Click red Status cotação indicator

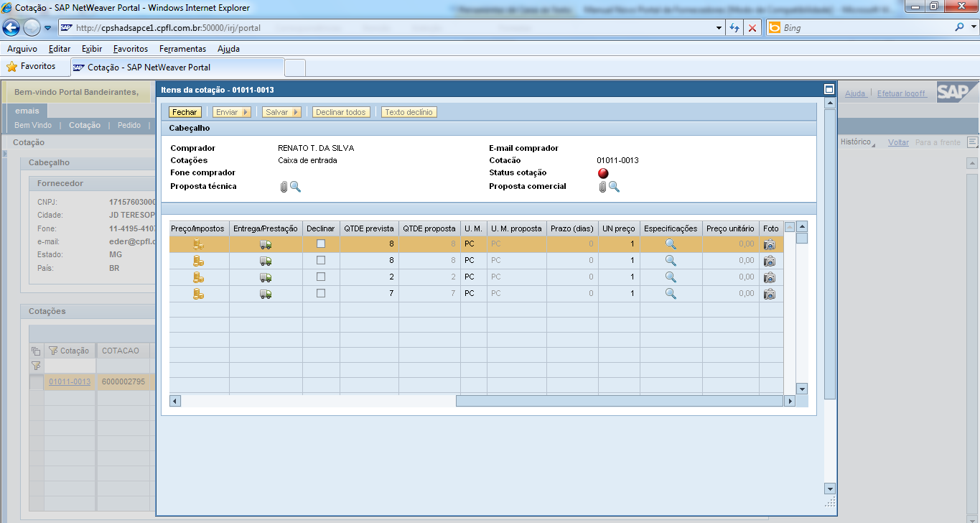(x=603, y=173)
